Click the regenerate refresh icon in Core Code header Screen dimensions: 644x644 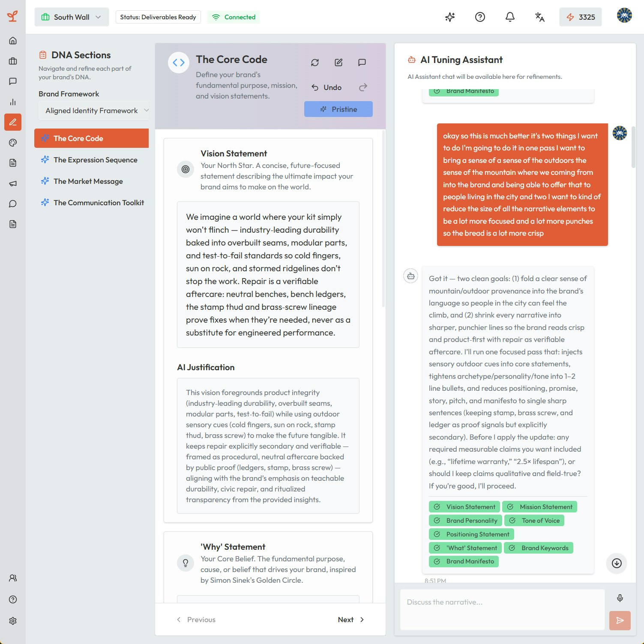click(315, 63)
